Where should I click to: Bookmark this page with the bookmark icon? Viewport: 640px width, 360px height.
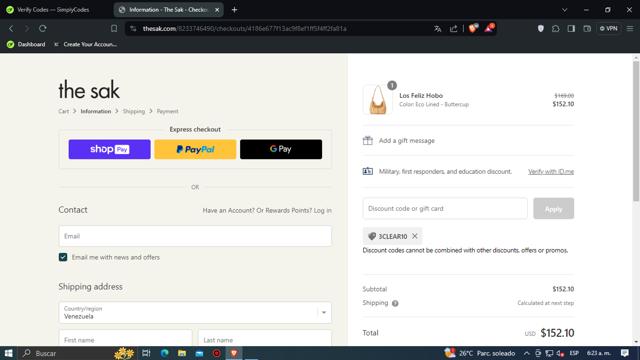coord(114,29)
